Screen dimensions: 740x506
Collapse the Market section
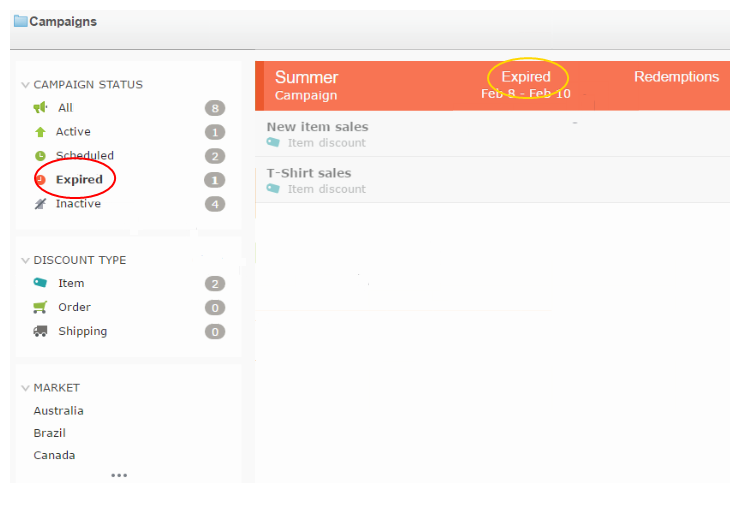(25, 388)
